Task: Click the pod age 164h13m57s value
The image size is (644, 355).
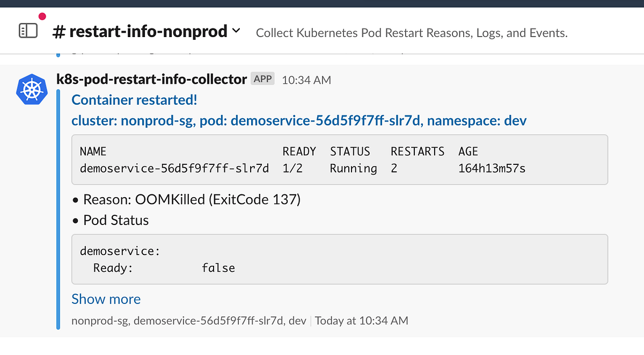Action: coord(492,169)
